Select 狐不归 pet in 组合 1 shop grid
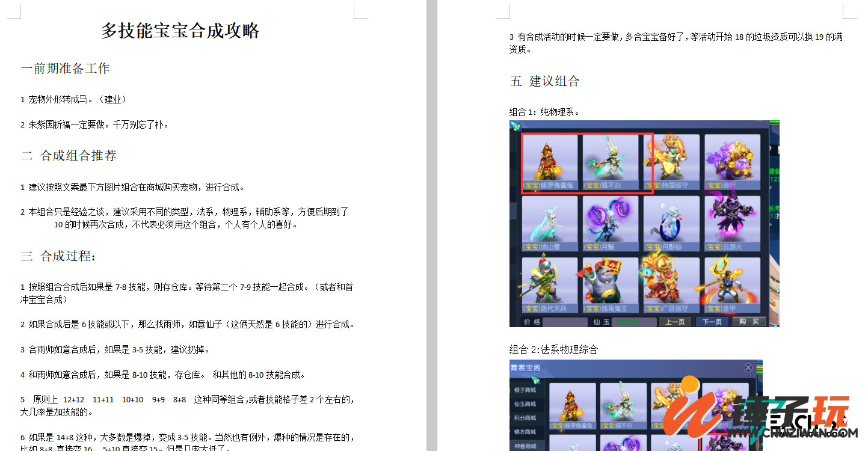 click(611, 162)
